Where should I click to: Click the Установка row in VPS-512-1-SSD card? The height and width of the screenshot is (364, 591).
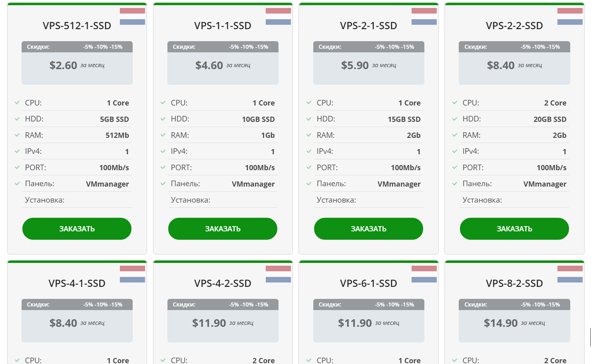pyautogui.click(x=77, y=200)
